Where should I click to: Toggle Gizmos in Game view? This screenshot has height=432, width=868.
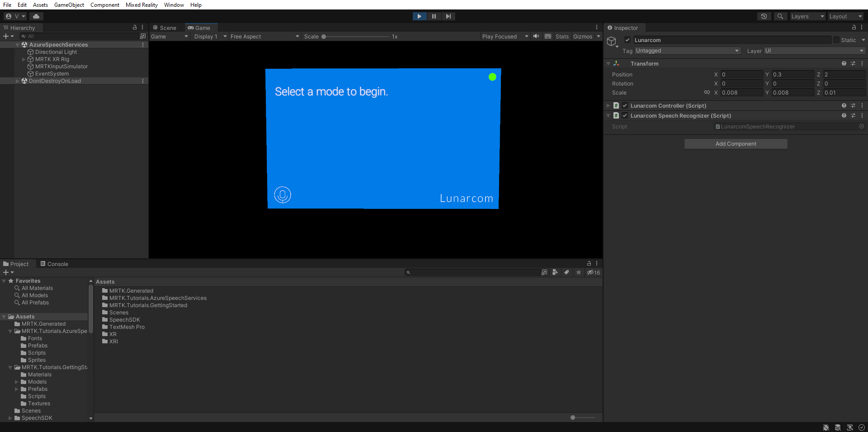583,37
